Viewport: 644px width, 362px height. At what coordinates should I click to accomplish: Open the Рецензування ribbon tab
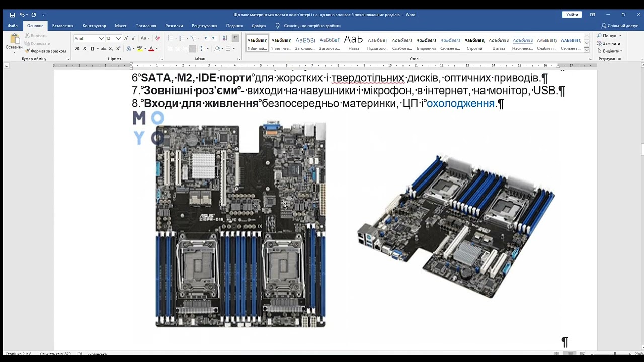pos(204,26)
